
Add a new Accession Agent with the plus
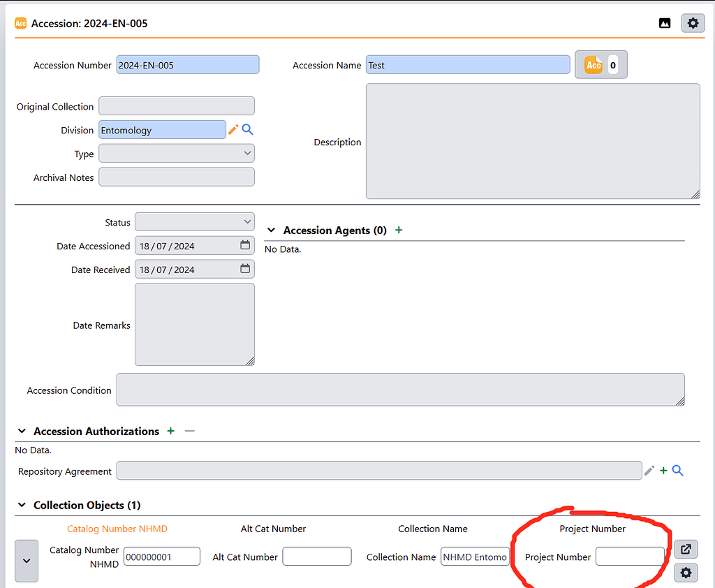398,228
